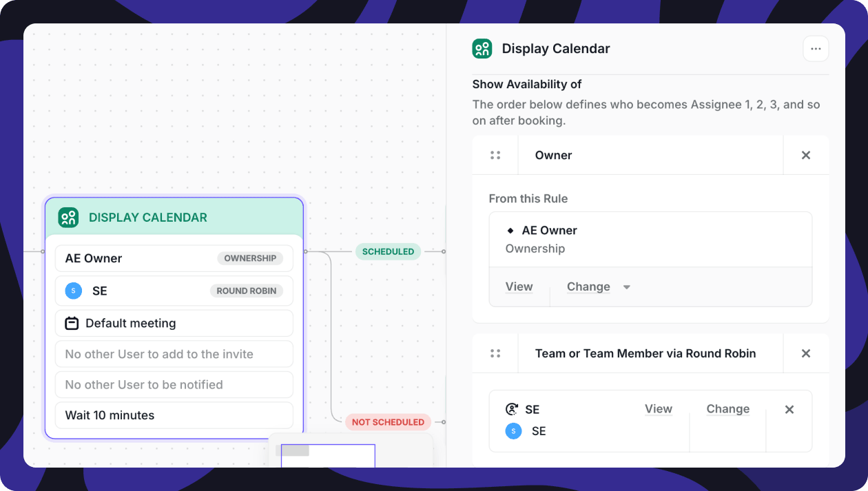This screenshot has height=491, width=868.
Task: Click the Display Calendar icon on the canvas node
Action: pos(68,218)
